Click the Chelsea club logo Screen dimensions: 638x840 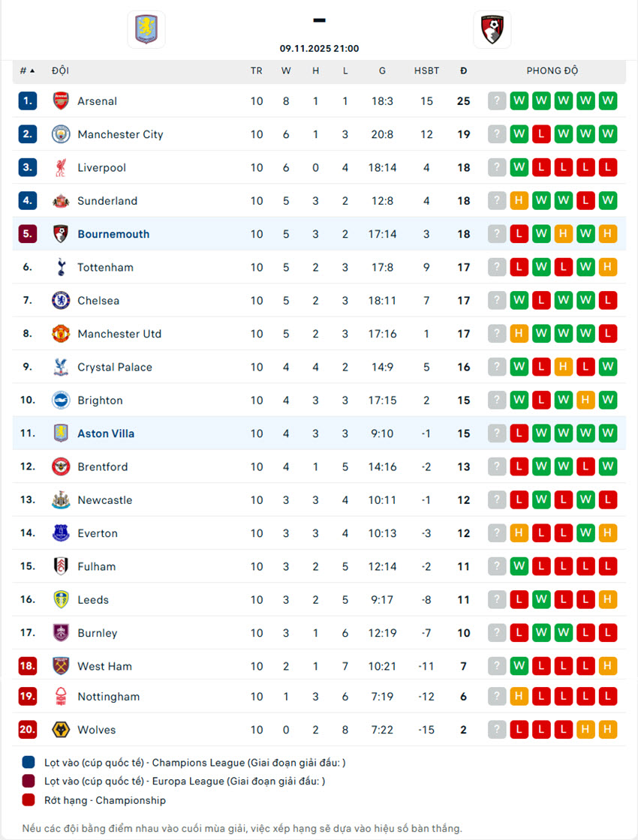[61, 301]
